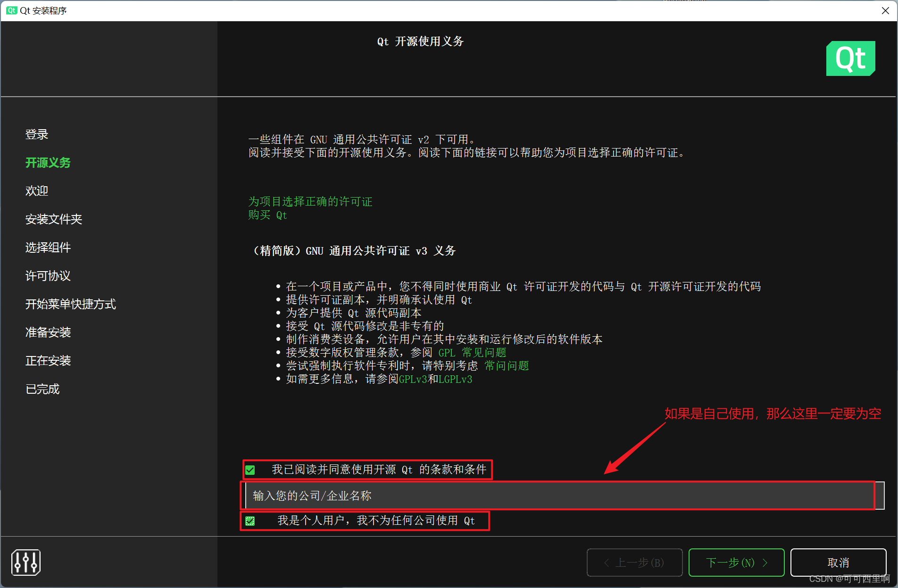
Task: Select the 开源义务 step in the sidebar
Action: tap(48, 163)
